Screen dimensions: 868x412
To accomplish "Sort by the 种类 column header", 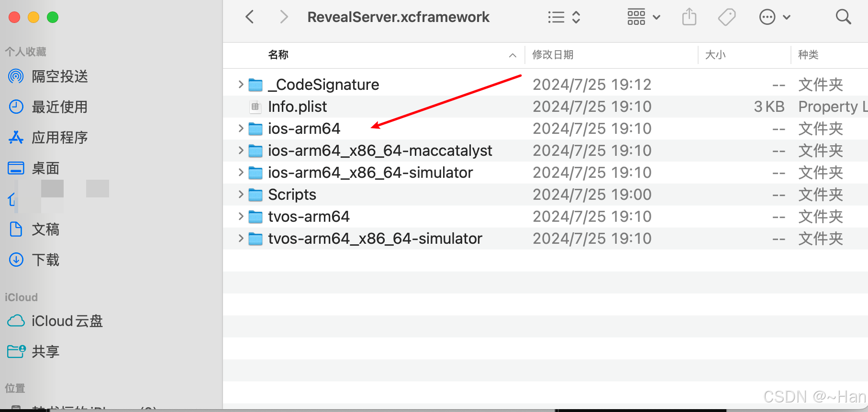I will coord(808,55).
